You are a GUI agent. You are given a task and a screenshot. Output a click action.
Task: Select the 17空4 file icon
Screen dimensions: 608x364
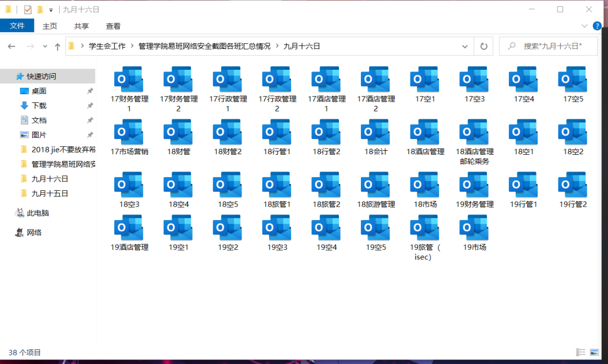(524, 79)
